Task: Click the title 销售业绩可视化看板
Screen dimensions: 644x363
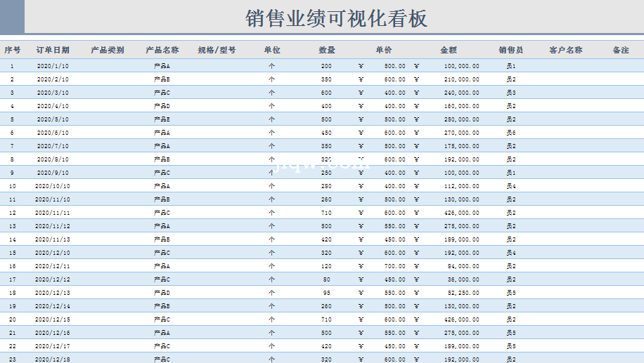Action: [x=336, y=18]
